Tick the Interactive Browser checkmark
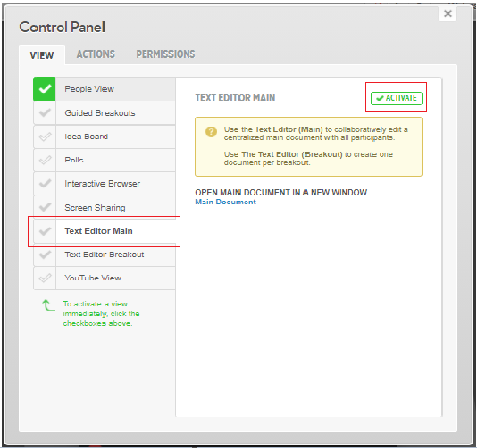 [x=45, y=184]
